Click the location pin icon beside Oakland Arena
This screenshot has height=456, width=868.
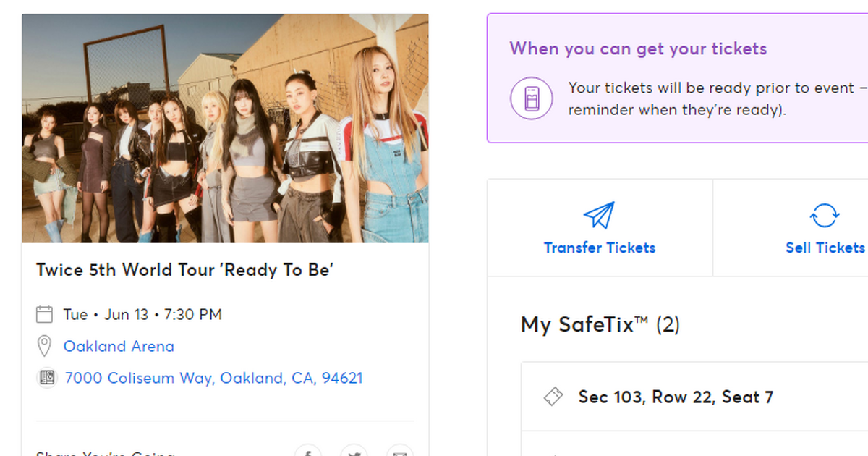coord(45,346)
